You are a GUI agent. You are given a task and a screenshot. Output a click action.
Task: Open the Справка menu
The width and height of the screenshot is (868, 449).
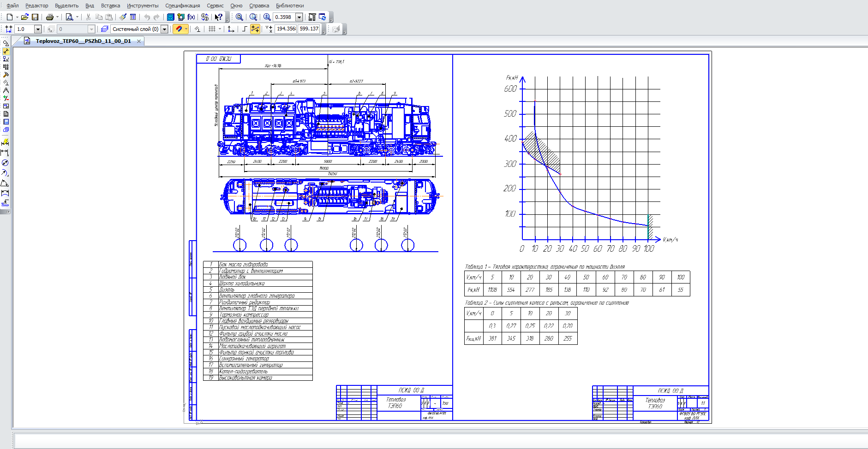coord(259,6)
